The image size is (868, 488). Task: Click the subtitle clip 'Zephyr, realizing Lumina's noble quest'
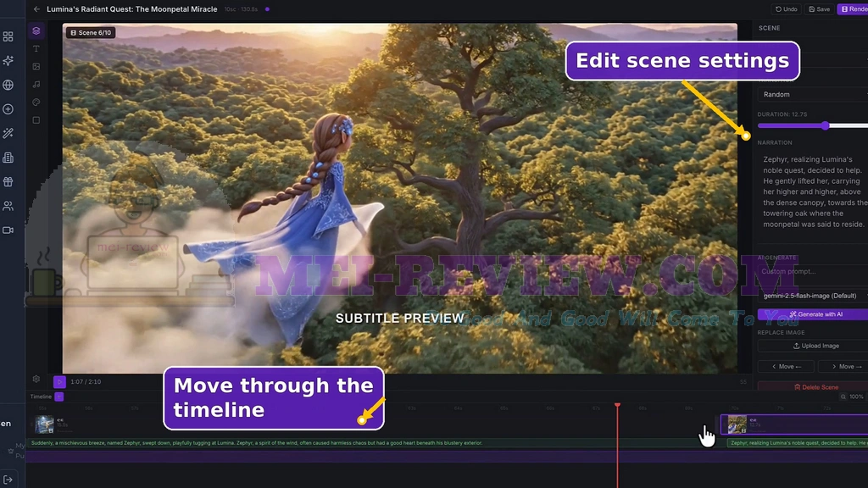pos(798,443)
